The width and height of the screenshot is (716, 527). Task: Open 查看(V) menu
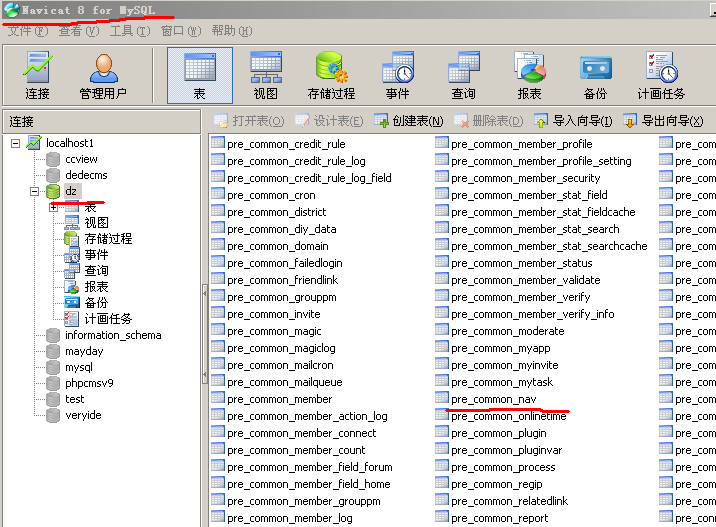pyautogui.click(x=79, y=31)
